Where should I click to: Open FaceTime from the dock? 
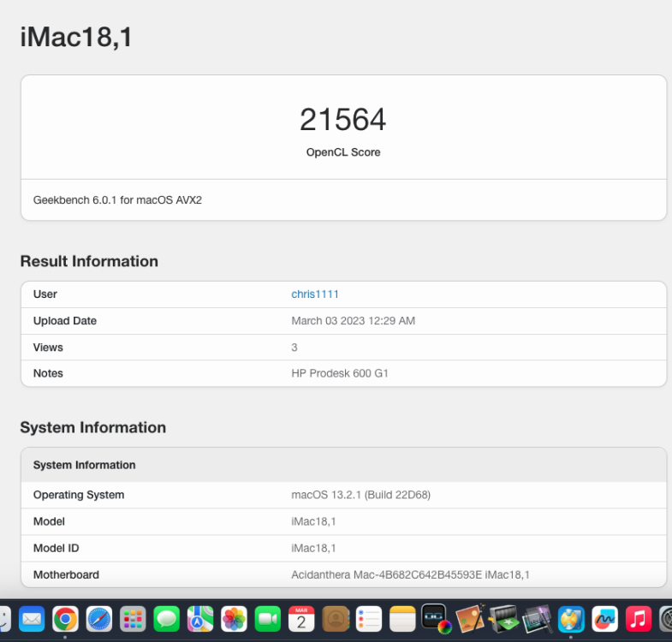tap(268, 619)
